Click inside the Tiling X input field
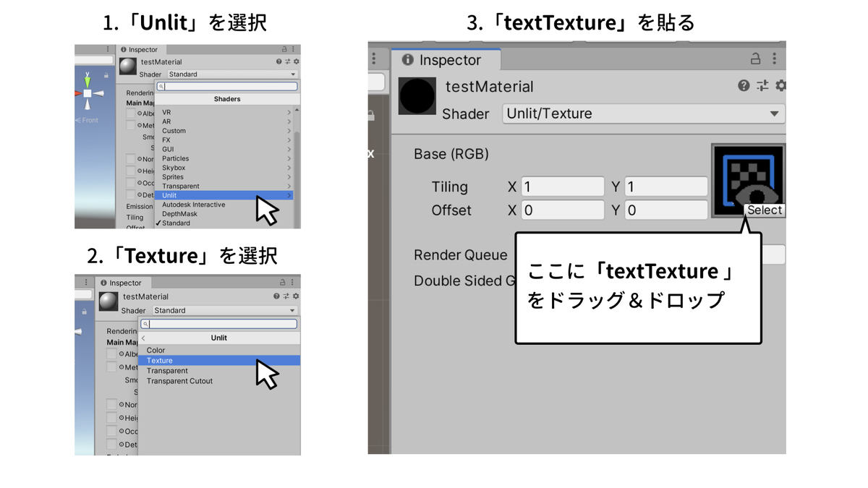The height and width of the screenshot is (488, 868). tap(563, 187)
